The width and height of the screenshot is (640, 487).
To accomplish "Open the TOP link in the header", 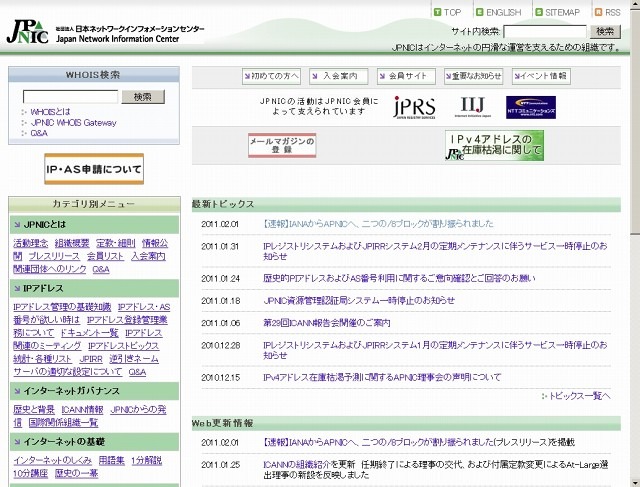I will 447,12.
